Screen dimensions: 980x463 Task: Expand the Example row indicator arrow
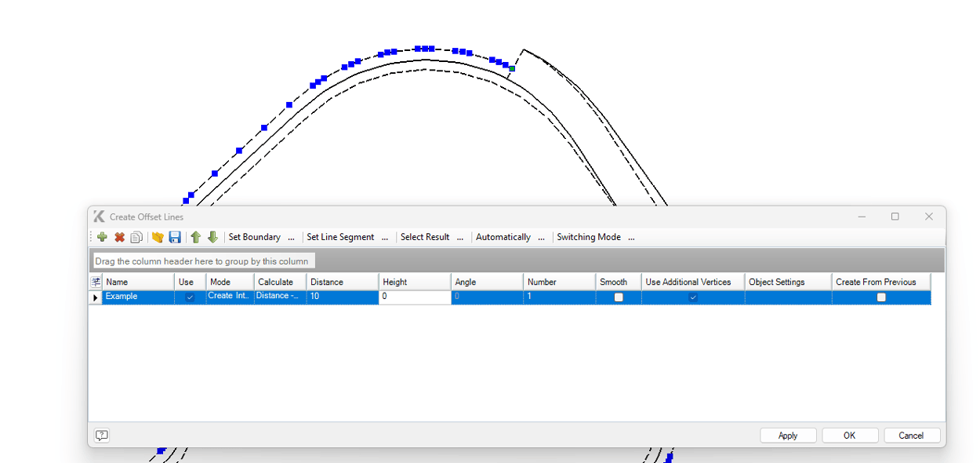[96, 297]
